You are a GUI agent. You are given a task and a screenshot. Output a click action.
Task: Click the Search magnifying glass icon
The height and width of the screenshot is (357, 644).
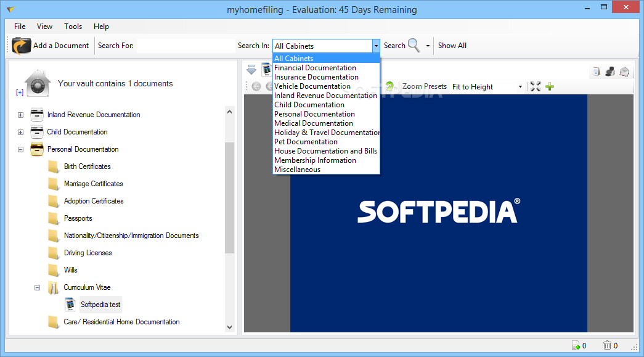(x=414, y=46)
